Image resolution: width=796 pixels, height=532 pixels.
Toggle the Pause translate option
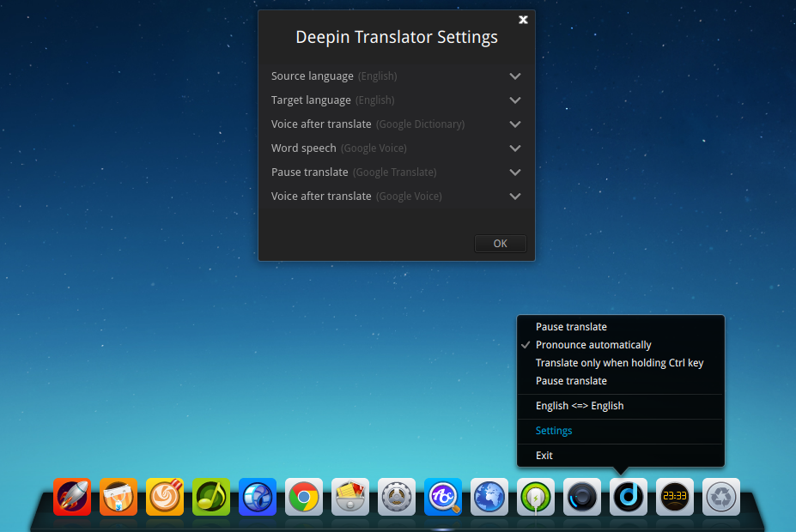571,326
